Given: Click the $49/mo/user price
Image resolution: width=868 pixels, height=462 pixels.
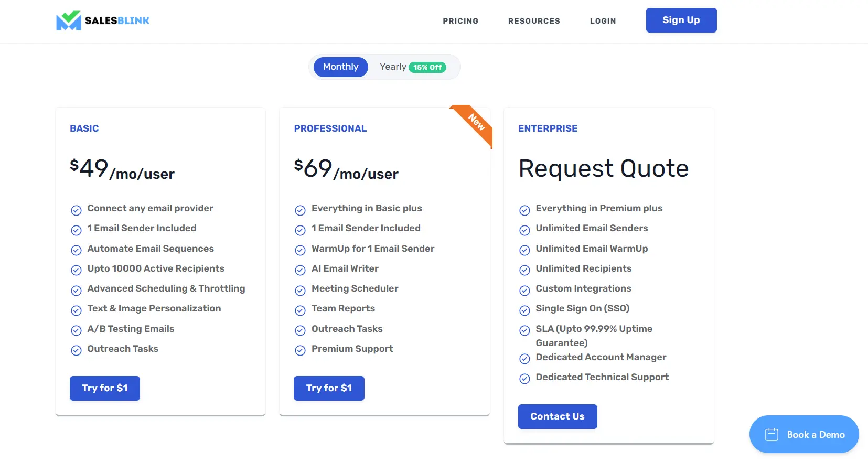Looking at the screenshot, I should click(x=122, y=169).
